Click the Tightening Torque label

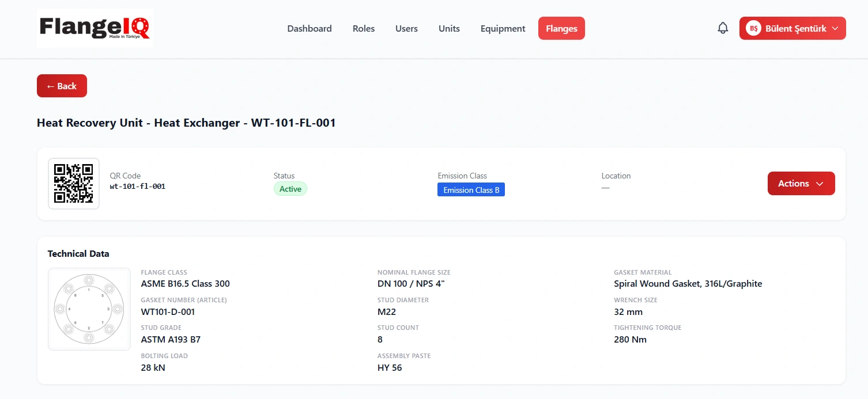click(648, 328)
